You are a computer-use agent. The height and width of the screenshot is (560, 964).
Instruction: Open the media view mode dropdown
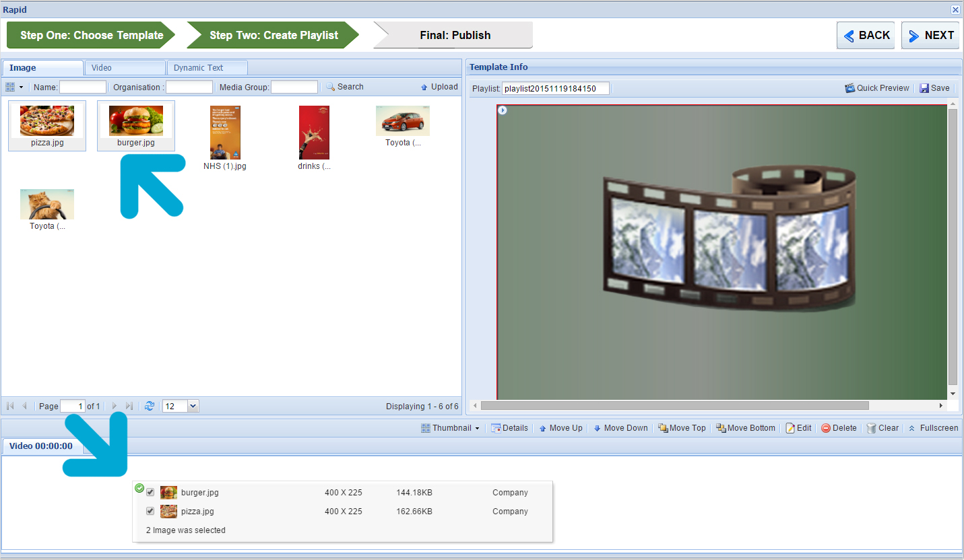(x=14, y=87)
